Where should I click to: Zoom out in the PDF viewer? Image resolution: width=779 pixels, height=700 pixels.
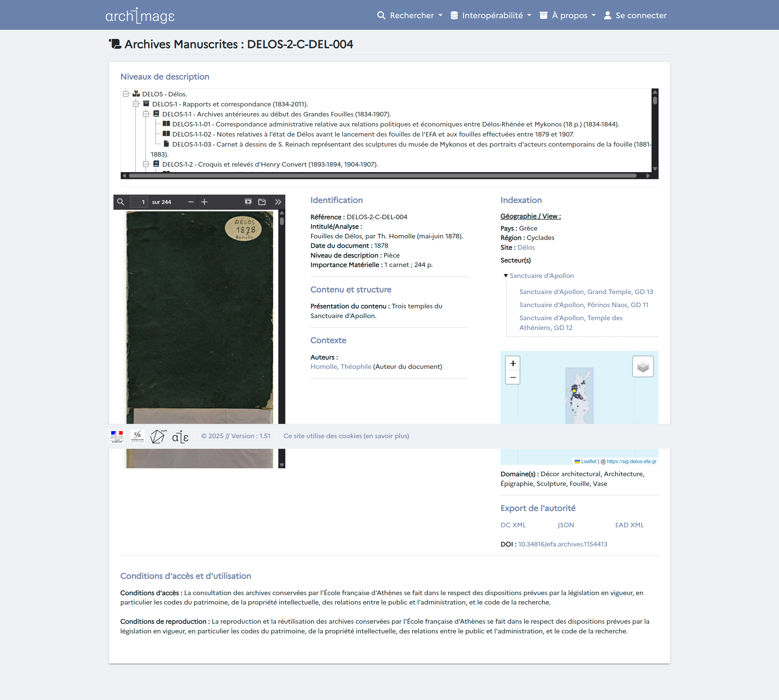click(191, 202)
